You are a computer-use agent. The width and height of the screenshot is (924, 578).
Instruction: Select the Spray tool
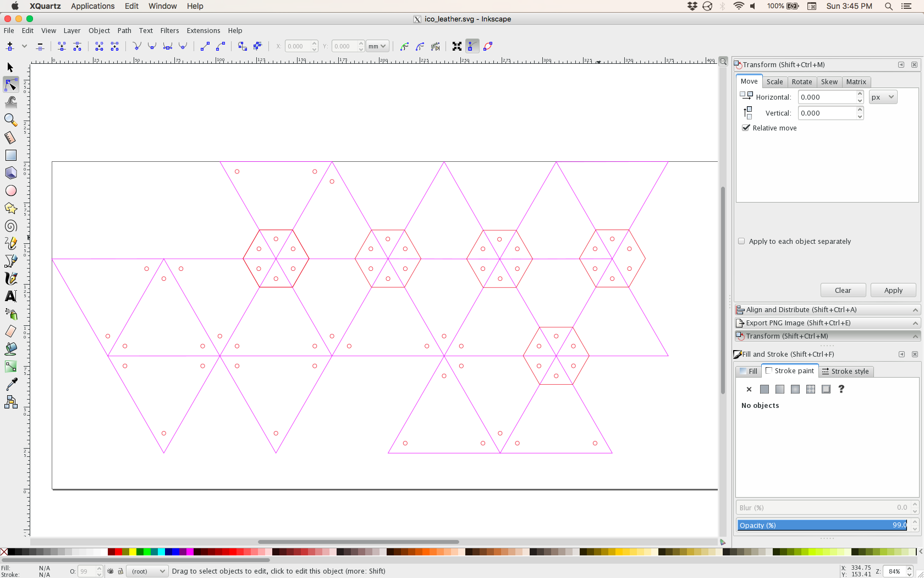point(10,314)
